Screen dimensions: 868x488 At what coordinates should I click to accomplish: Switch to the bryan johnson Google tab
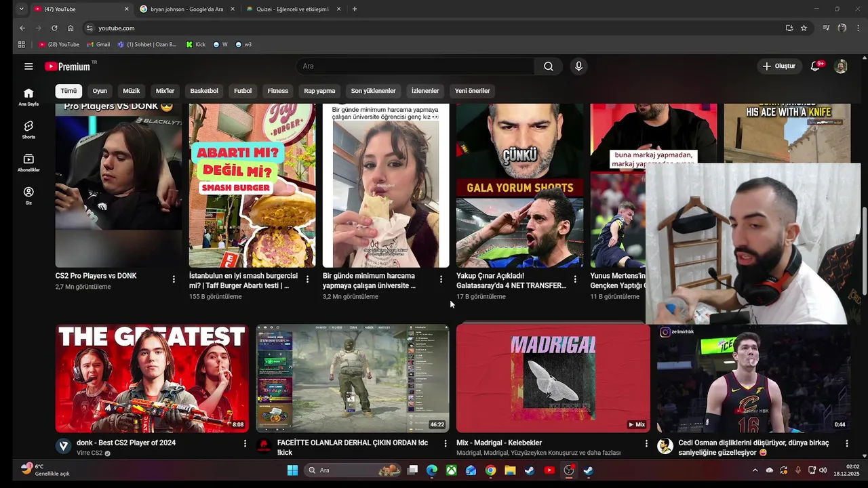pyautogui.click(x=187, y=9)
